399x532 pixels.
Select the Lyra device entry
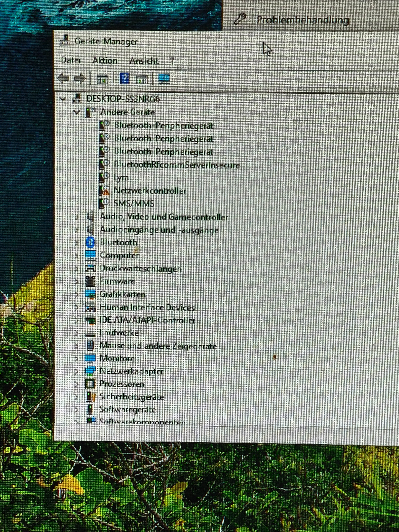[121, 178]
